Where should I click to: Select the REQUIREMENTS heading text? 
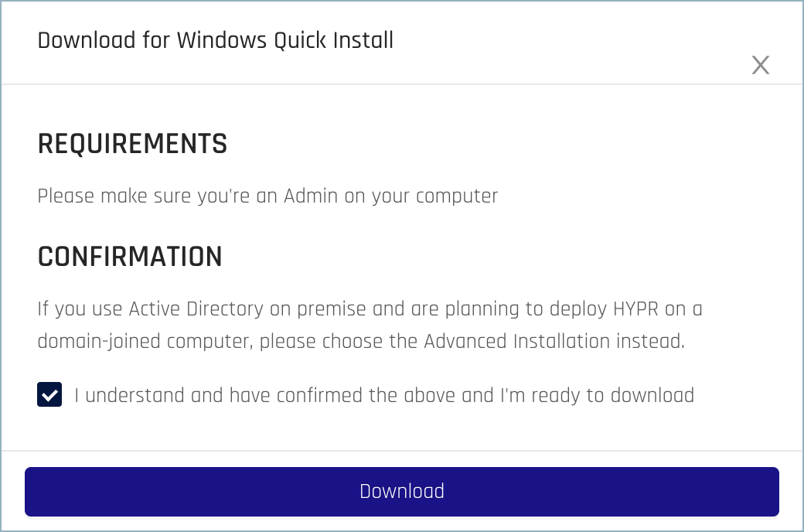tap(132, 145)
